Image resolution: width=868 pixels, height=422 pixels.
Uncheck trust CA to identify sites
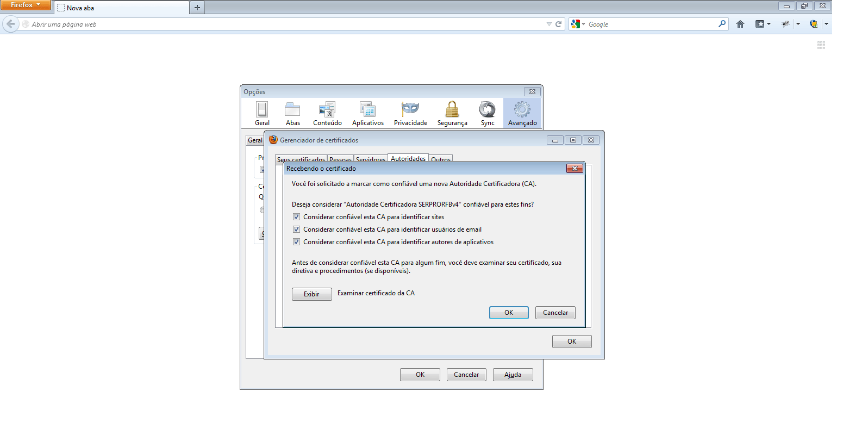[x=296, y=217]
